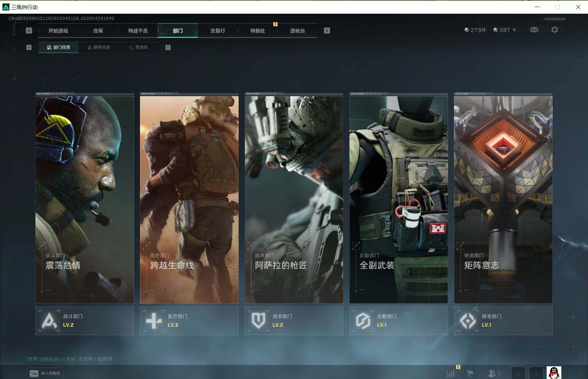Click the world chat message line
The image size is (588, 379).
[69, 359]
